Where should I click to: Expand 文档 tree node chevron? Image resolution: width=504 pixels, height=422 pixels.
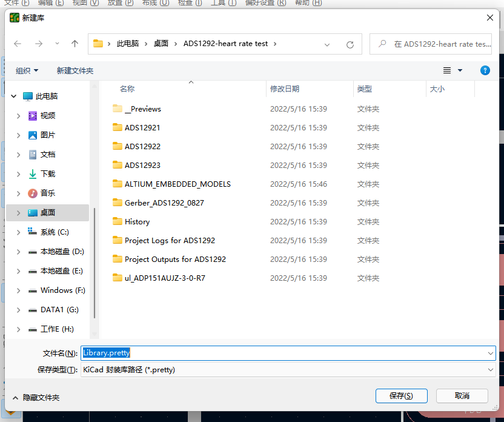point(18,155)
